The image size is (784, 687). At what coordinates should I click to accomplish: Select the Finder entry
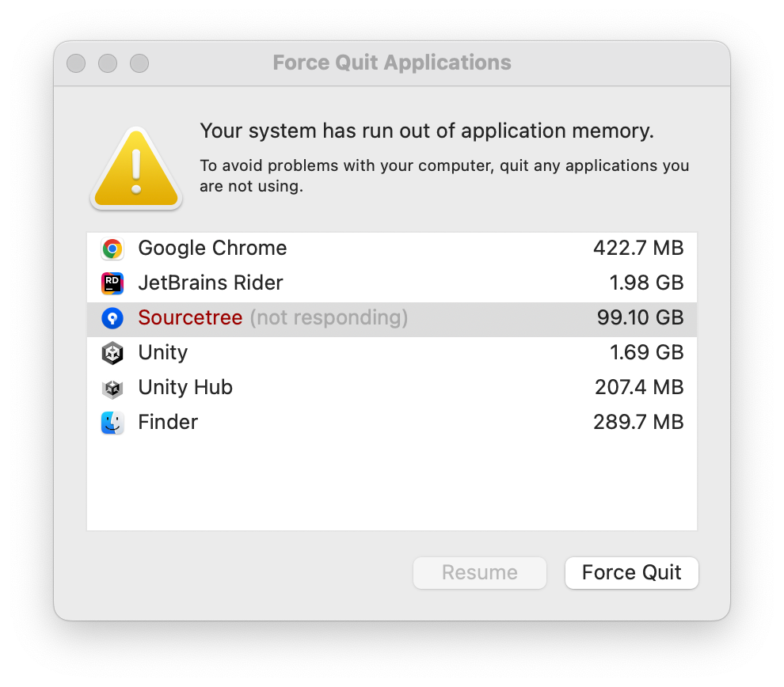pyautogui.click(x=392, y=423)
